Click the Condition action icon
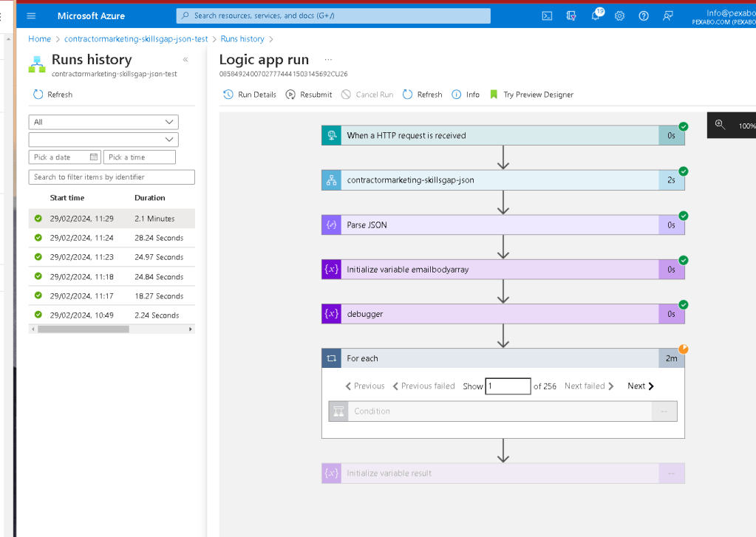This screenshot has width=756, height=537. pos(338,411)
